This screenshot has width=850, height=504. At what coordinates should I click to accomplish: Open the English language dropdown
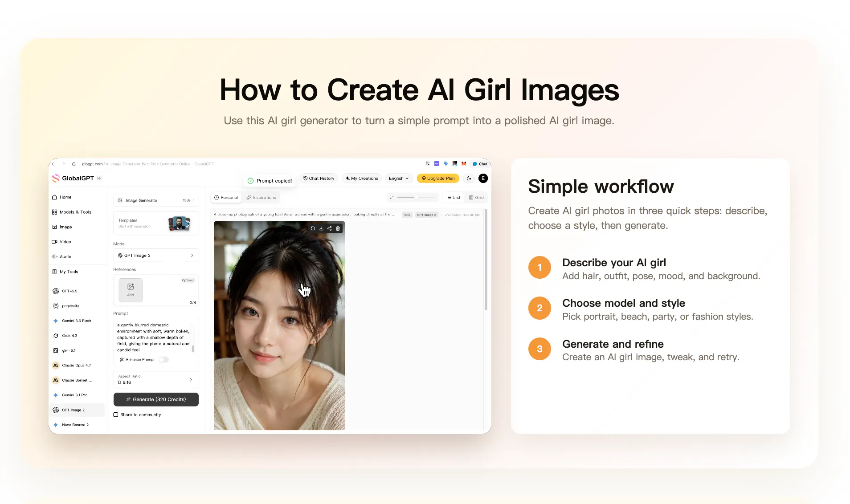[x=399, y=179]
